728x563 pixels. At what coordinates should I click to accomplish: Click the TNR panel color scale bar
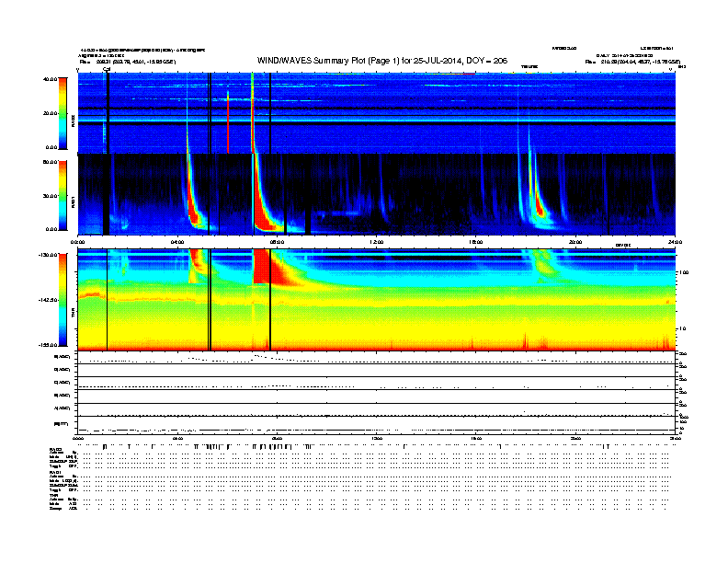[63, 300]
